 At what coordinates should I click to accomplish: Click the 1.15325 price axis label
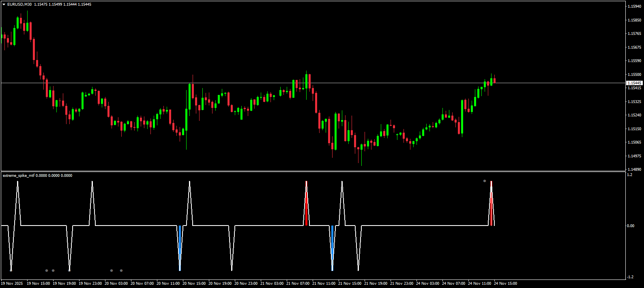tap(634, 102)
